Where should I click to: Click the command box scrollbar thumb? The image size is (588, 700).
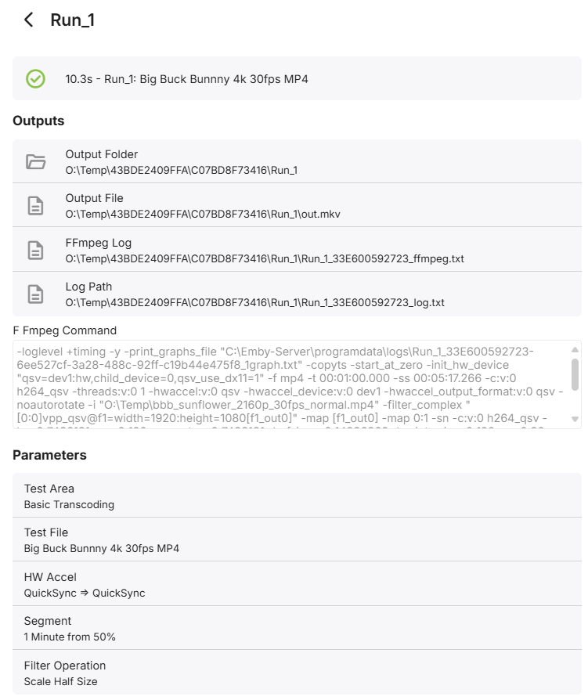[x=575, y=374]
